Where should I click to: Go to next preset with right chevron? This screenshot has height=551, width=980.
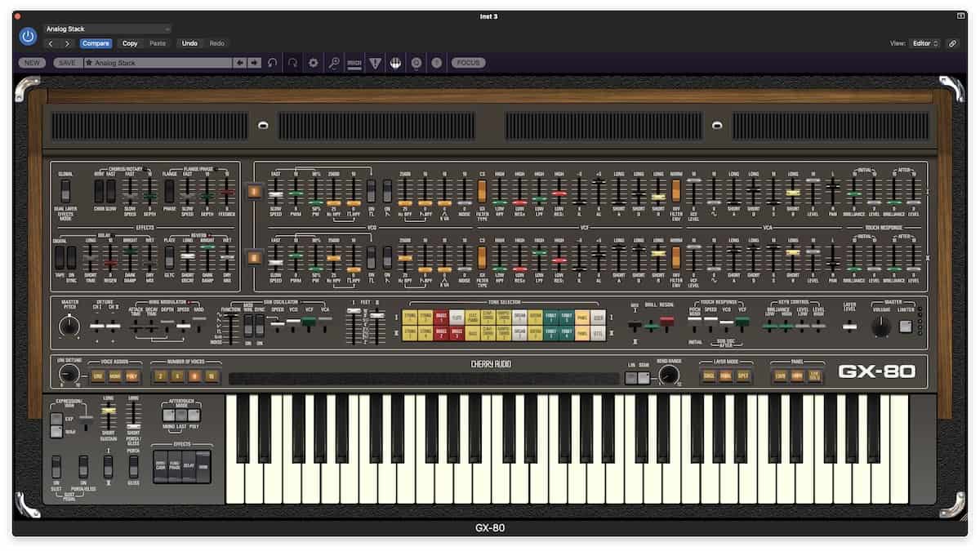pos(67,43)
